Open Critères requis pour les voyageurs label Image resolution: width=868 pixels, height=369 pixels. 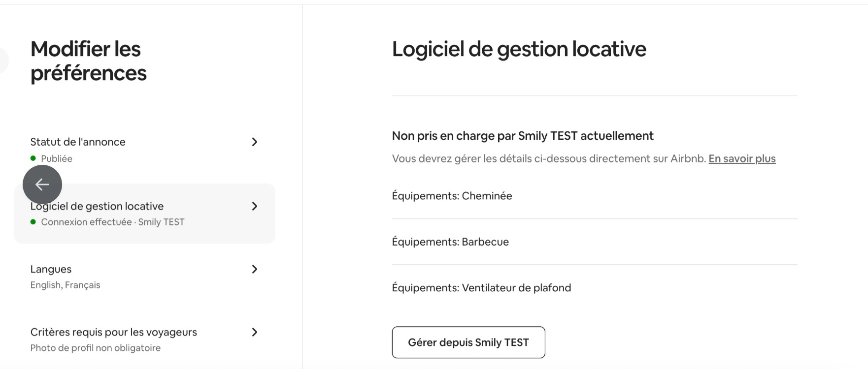(x=113, y=332)
